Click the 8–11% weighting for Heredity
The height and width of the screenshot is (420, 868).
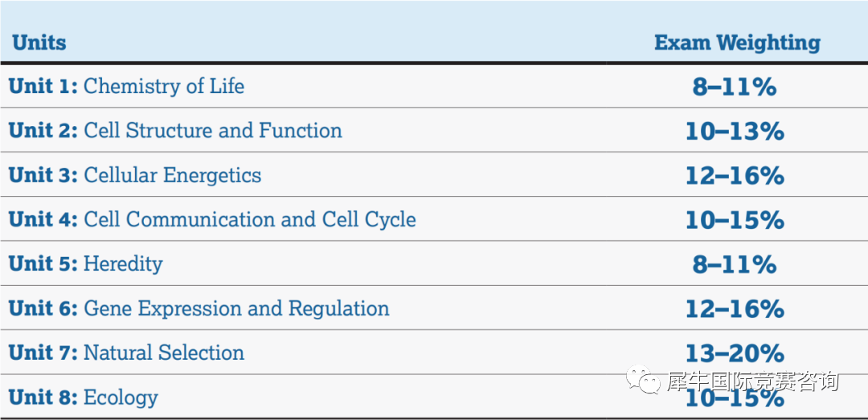click(x=734, y=264)
